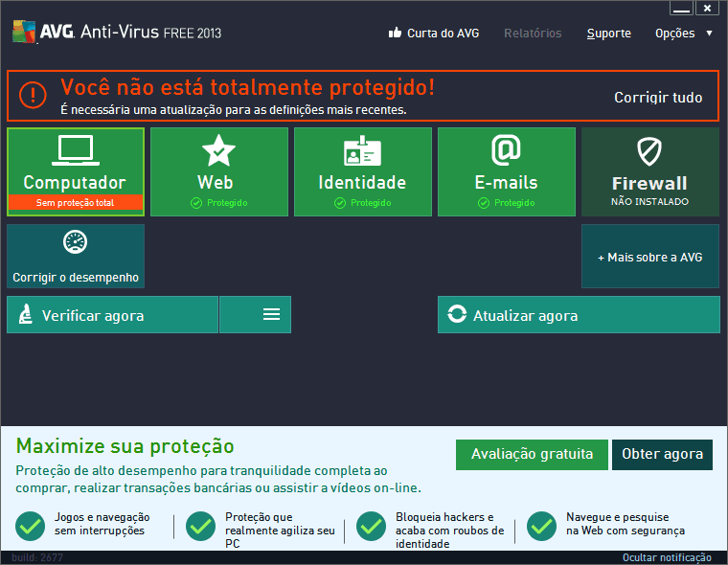Click green check next to Proteção que realmente agiliza
728x565 pixels.
click(x=200, y=526)
